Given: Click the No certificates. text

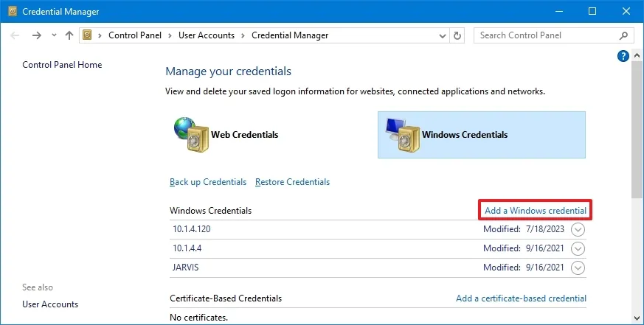Looking at the screenshot, I should tap(198, 318).
